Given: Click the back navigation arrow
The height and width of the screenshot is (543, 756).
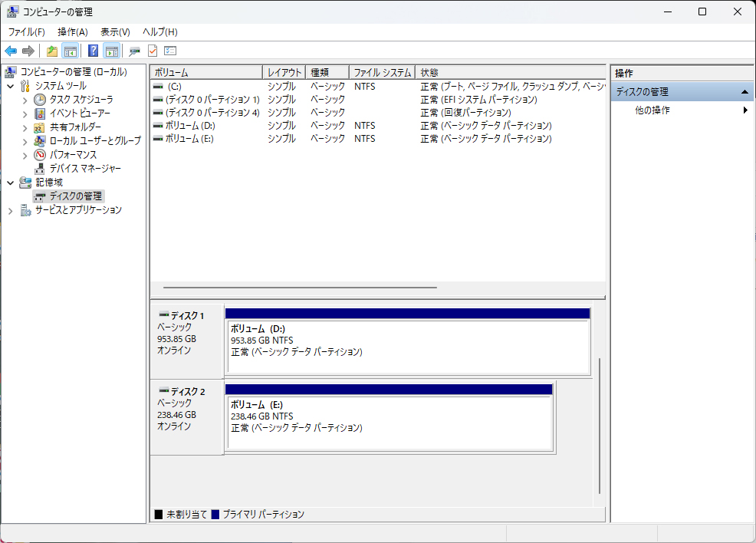Looking at the screenshot, I should 11,51.
